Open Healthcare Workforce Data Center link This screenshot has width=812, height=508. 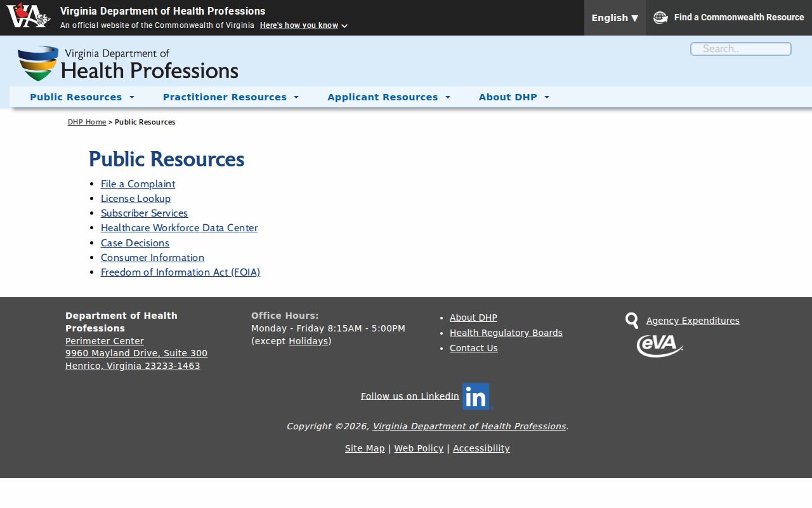click(x=179, y=228)
